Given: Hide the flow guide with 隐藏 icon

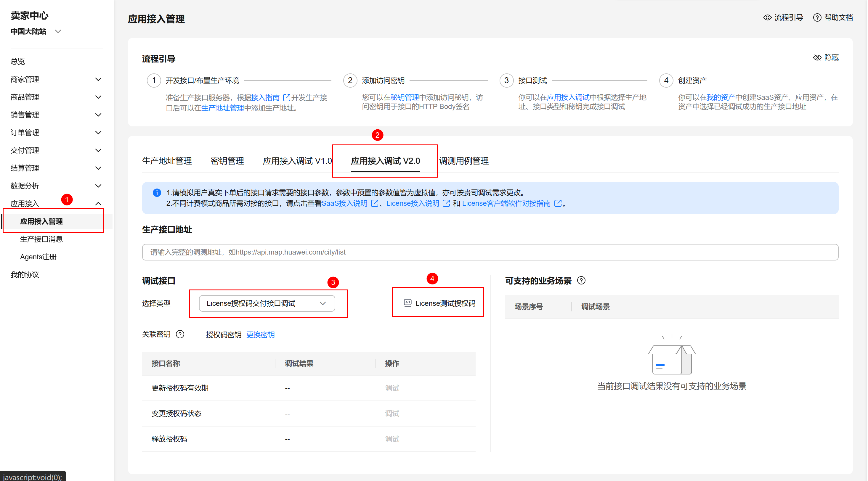Looking at the screenshot, I should point(817,58).
